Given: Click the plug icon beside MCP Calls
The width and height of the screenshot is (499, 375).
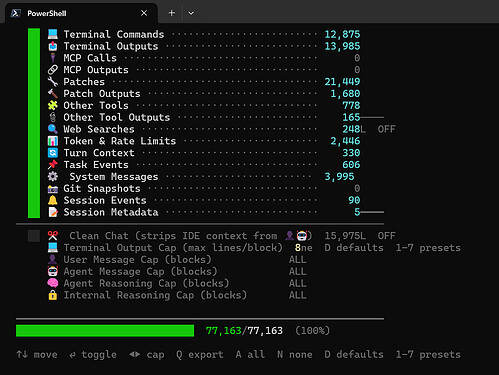Looking at the screenshot, I should tap(53, 58).
